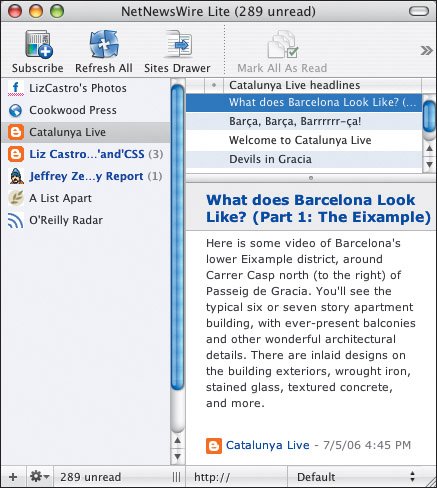The width and height of the screenshot is (437, 488).
Task: Expand the toolbar overflow chevron
Action: tap(426, 51)
